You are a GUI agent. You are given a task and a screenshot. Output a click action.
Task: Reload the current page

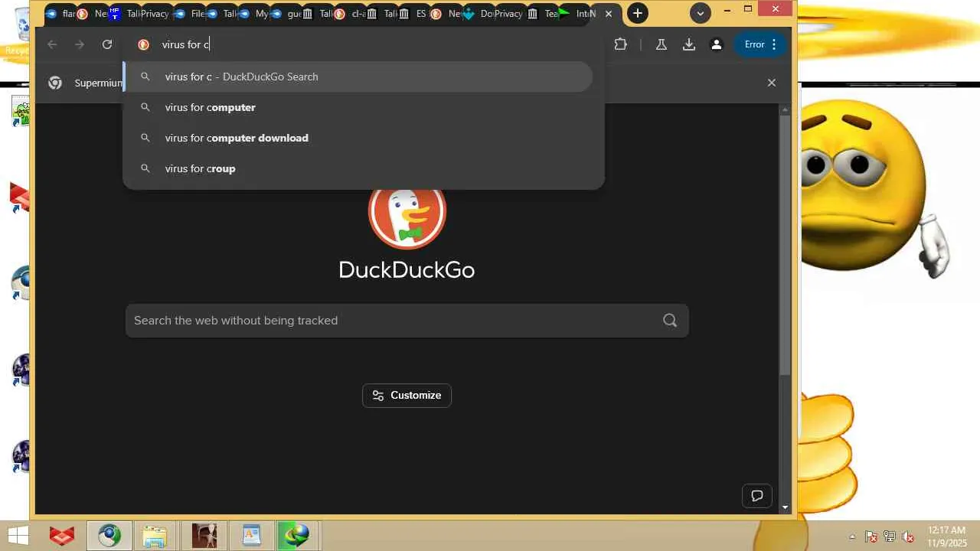coord(107,44)
